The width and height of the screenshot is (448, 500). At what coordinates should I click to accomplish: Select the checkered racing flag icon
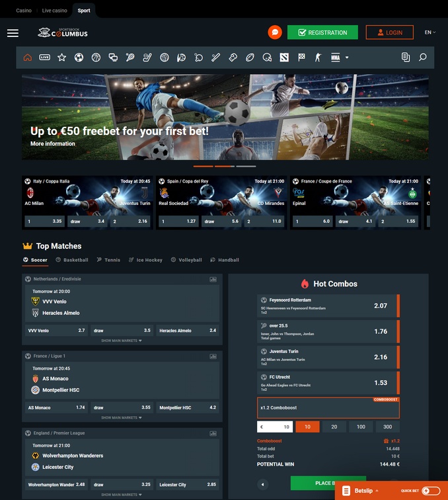pyautogui.click(x=301, y=58)
